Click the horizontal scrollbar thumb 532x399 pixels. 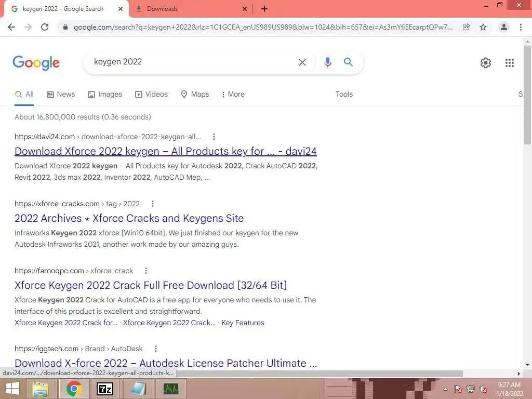pos(319,374)
